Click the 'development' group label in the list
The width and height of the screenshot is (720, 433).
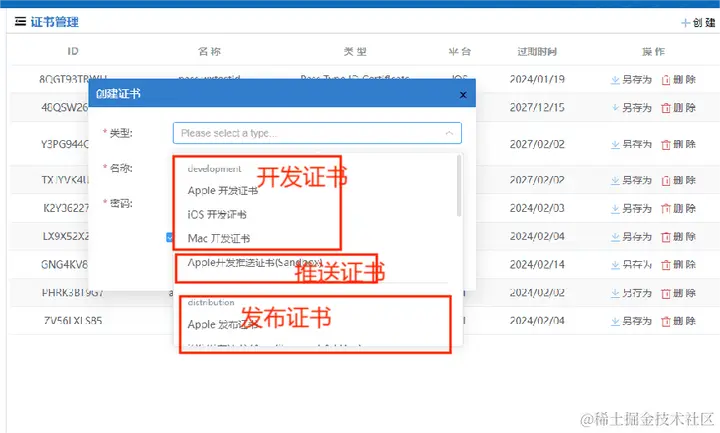[x=214, y=169]
